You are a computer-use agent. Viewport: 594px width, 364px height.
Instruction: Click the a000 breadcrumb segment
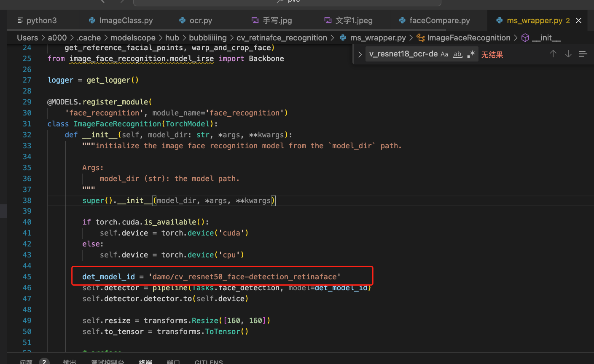57,38
